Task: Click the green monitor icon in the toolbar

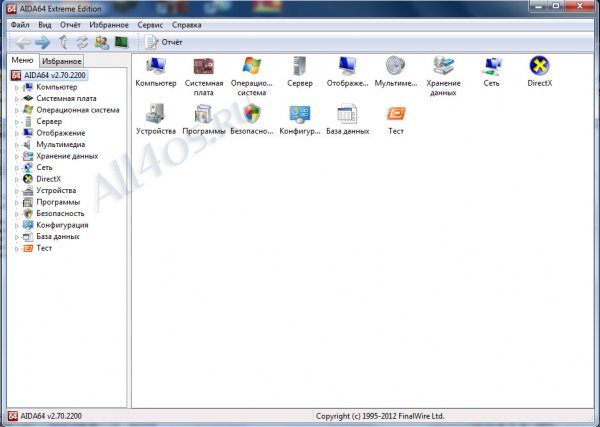Action: click(x=122, y=42)
